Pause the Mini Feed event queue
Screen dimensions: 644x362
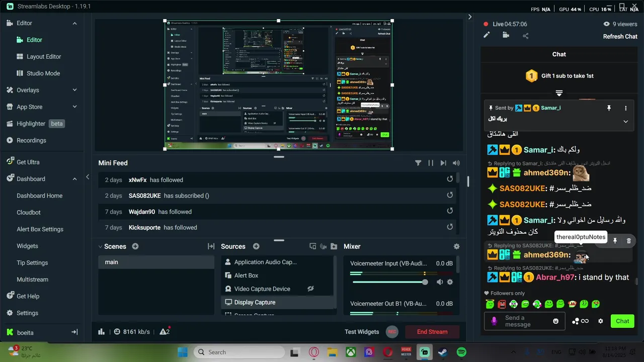pos(431,163)
